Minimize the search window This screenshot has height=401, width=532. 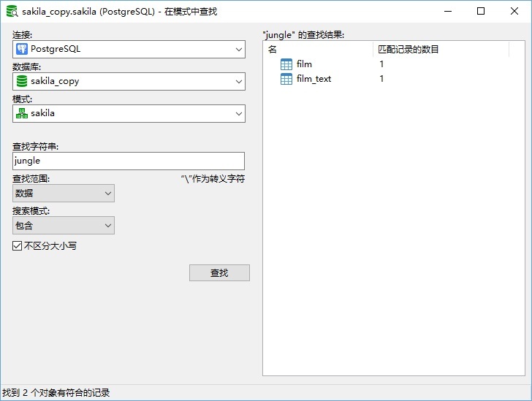448,11
